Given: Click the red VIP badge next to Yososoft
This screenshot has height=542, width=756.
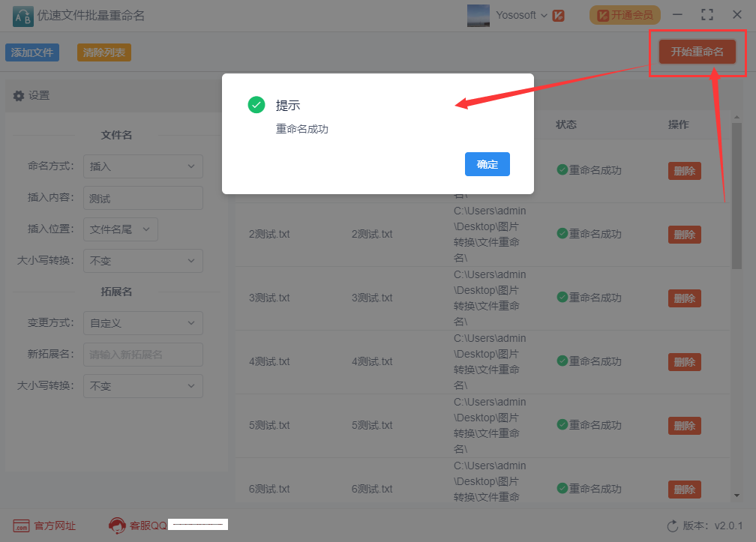Looking at the screenshot, I should [x=558, y=16].
